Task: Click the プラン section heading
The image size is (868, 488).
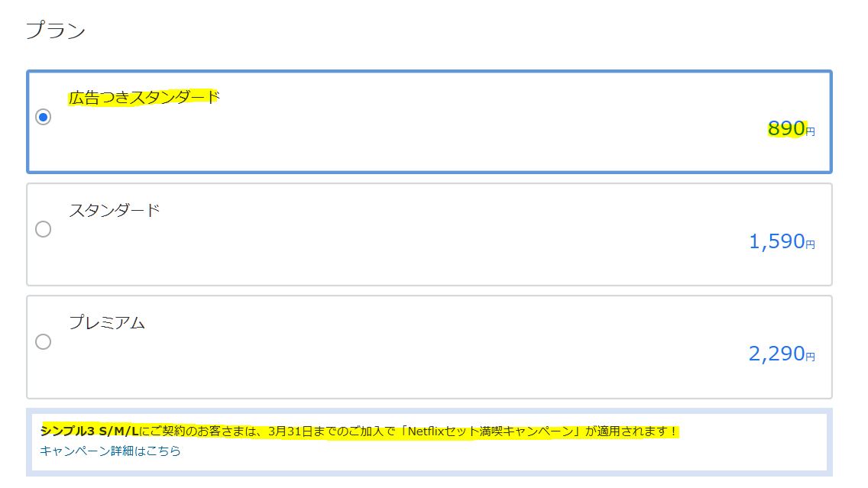Action: point(56,31)
